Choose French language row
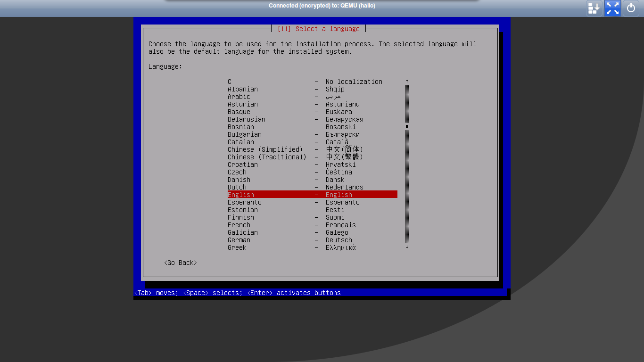Image resolution: width=644 pixels, height=362 pixels. (x=313, y=225)
